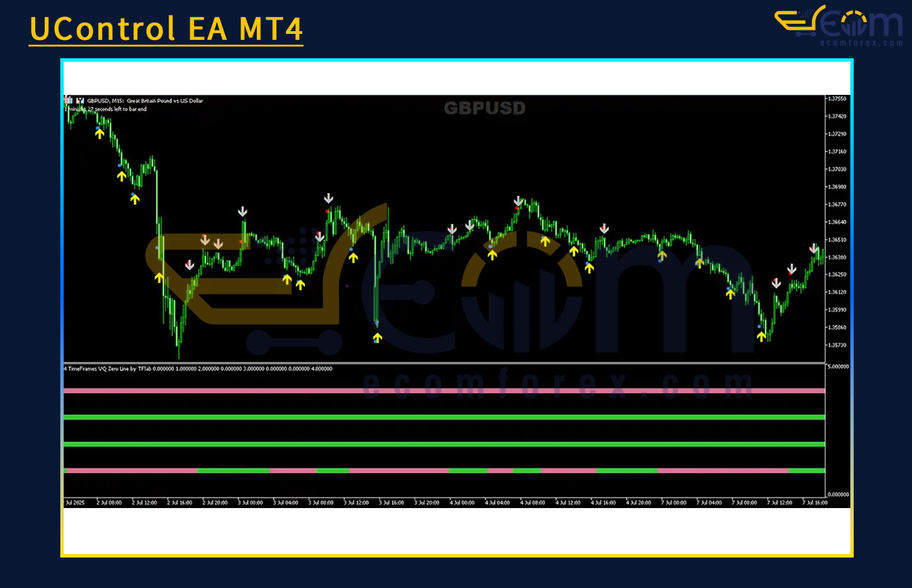This screenshot has height=588, width=912.
Task: Click price level 1.35730 on the axis
Action: click(x=837, y=345)
